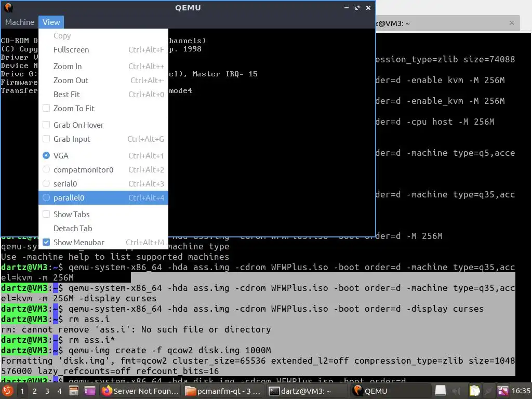Open the Firefox Server Not Found taskbar entry
This screenshot has width=532, height=399.
(x=140, y=391)
